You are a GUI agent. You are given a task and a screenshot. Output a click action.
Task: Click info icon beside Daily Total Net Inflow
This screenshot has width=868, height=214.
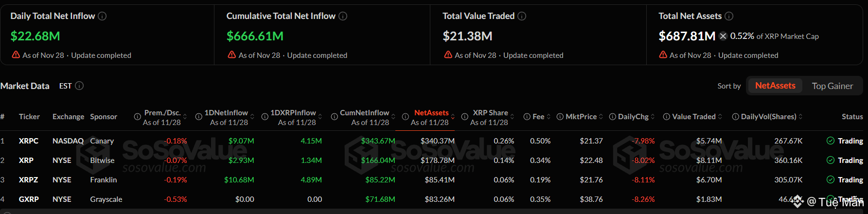102,16
